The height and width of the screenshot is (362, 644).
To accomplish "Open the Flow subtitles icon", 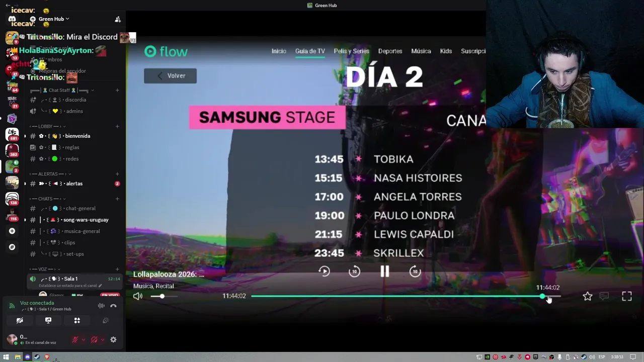I will pyautogui.click(x=604, y=296).
